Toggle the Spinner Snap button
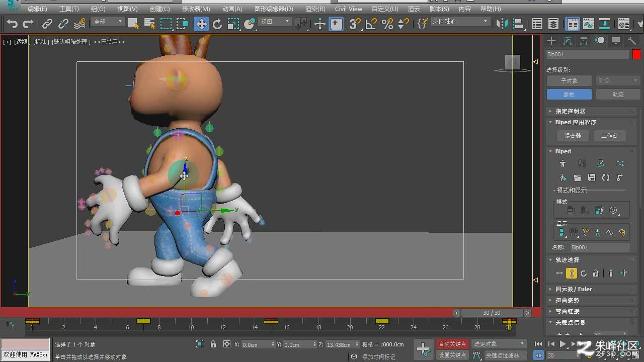Viewport: 644px width, 362px height. coord(404,24)
